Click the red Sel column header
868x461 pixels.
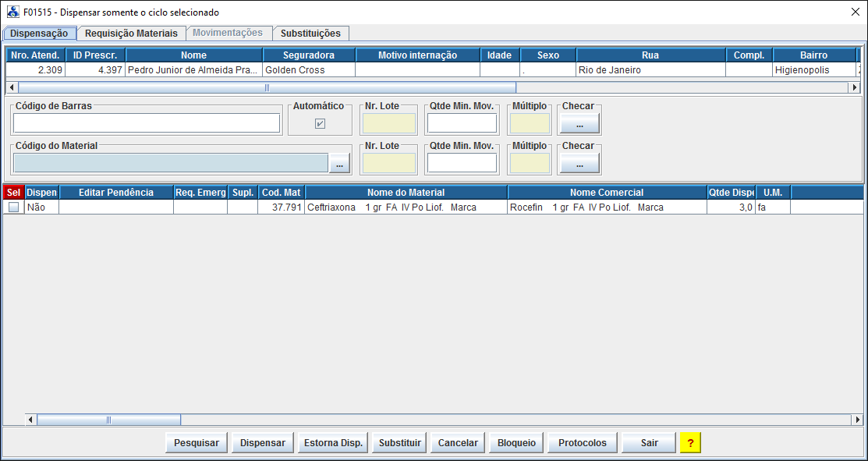13,193
